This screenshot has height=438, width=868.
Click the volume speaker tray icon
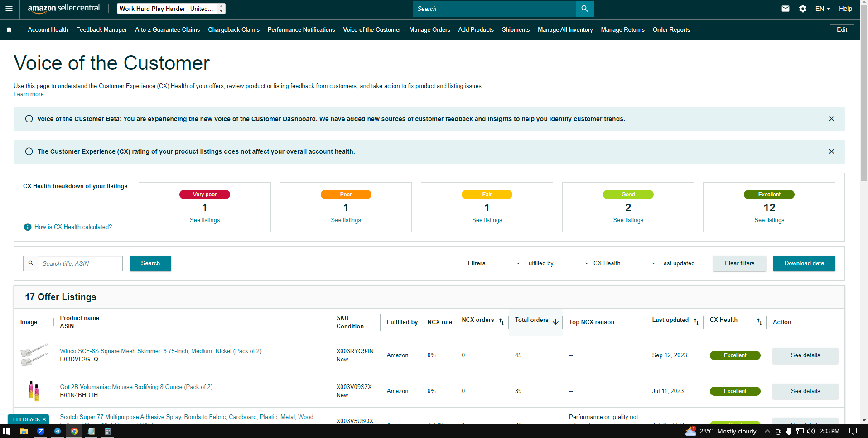point(810,431)
